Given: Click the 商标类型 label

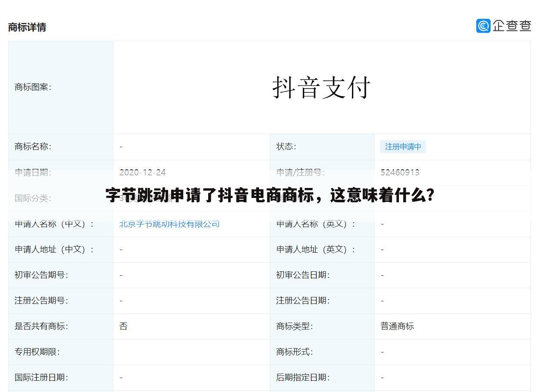Looking at the screenshot, I should [x=295, y=326].
